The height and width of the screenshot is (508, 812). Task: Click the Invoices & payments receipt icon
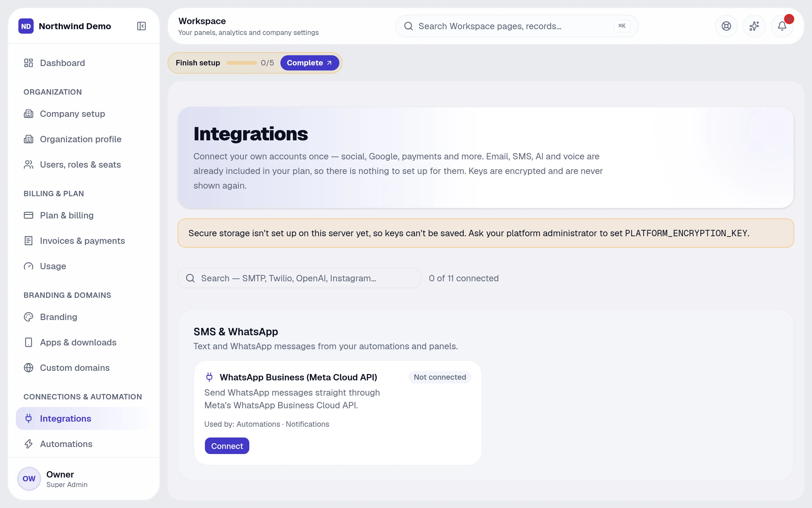[29, 241]
